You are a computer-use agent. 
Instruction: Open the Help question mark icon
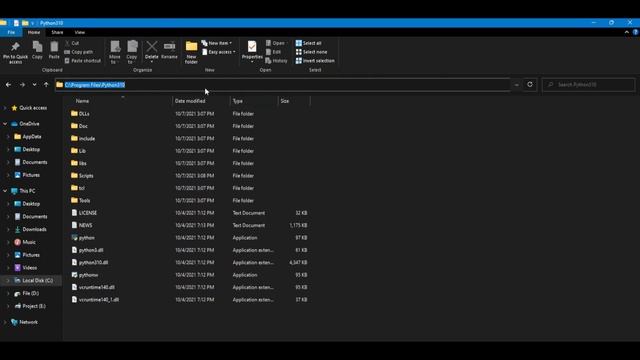point(635,32)
